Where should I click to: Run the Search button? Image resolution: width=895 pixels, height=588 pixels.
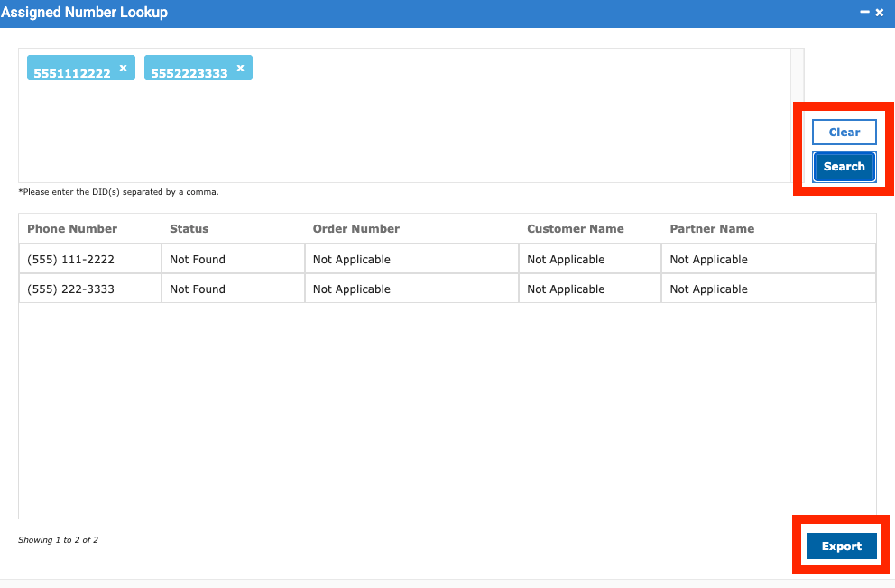point(844,167)
